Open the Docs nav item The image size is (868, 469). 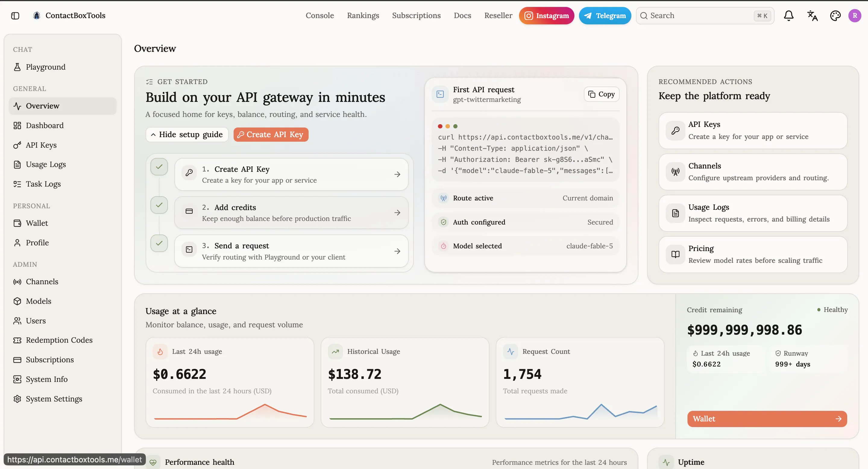tap(462, 15)
